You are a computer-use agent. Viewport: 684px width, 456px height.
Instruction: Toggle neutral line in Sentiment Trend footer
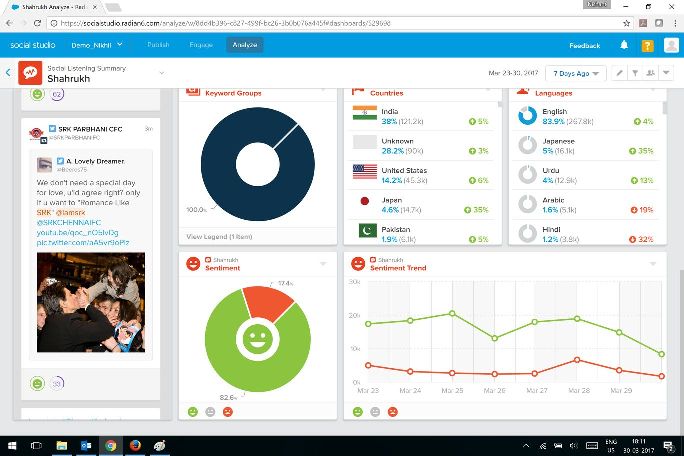(375, 411)
